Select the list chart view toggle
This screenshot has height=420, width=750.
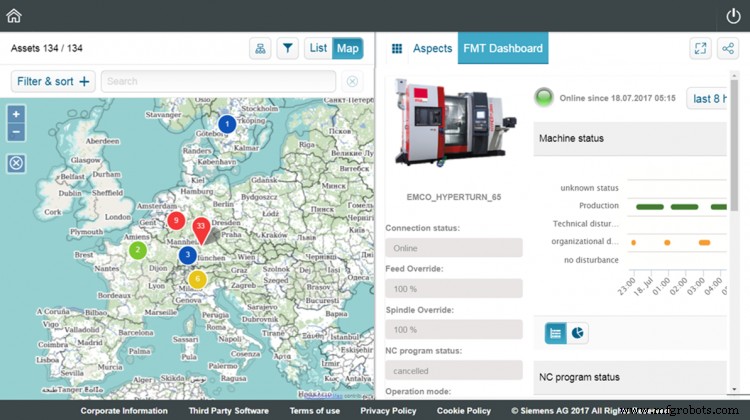pos(555,334)
